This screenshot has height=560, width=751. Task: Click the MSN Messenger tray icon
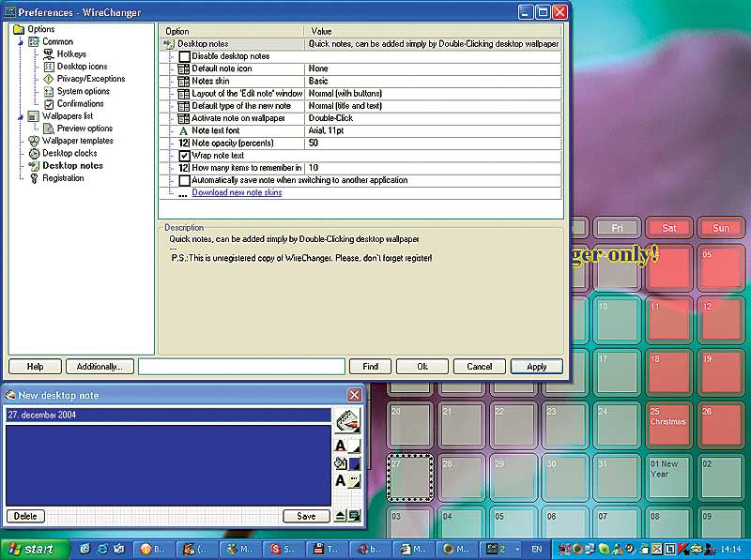619,550
